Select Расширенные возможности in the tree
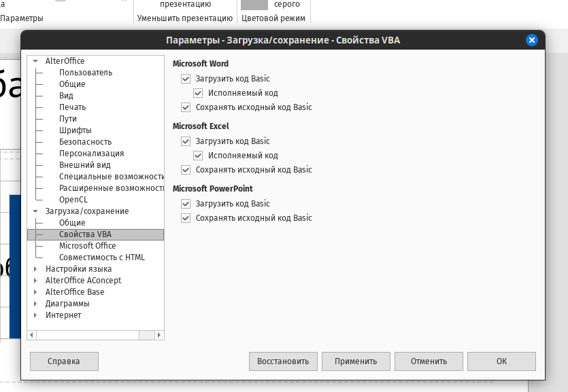 [x=112, y=188]
